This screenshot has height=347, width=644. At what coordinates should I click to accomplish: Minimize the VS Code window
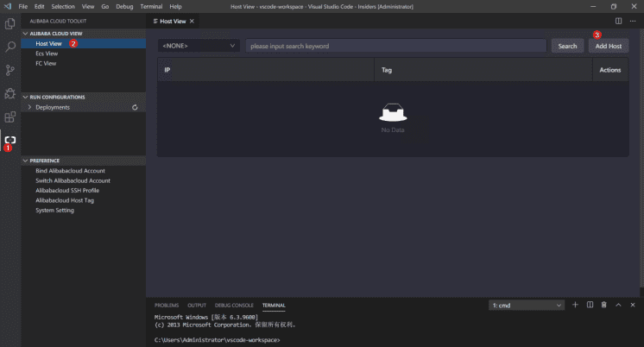coord(593,7)
